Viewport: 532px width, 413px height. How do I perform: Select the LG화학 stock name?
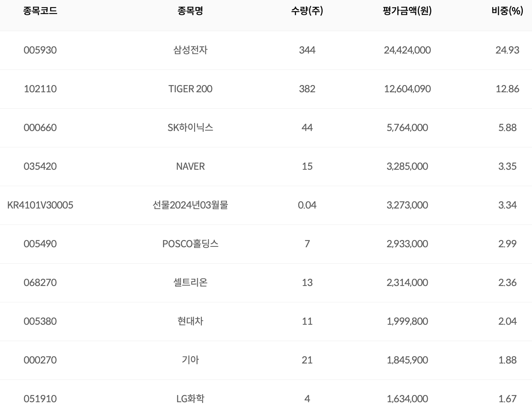(x=190, y=399)
